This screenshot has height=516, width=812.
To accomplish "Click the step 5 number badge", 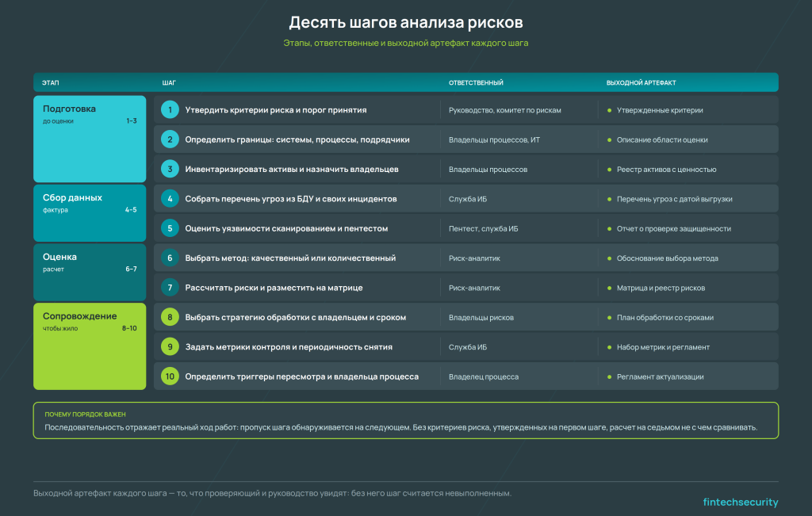I will (x=170, y=228).
